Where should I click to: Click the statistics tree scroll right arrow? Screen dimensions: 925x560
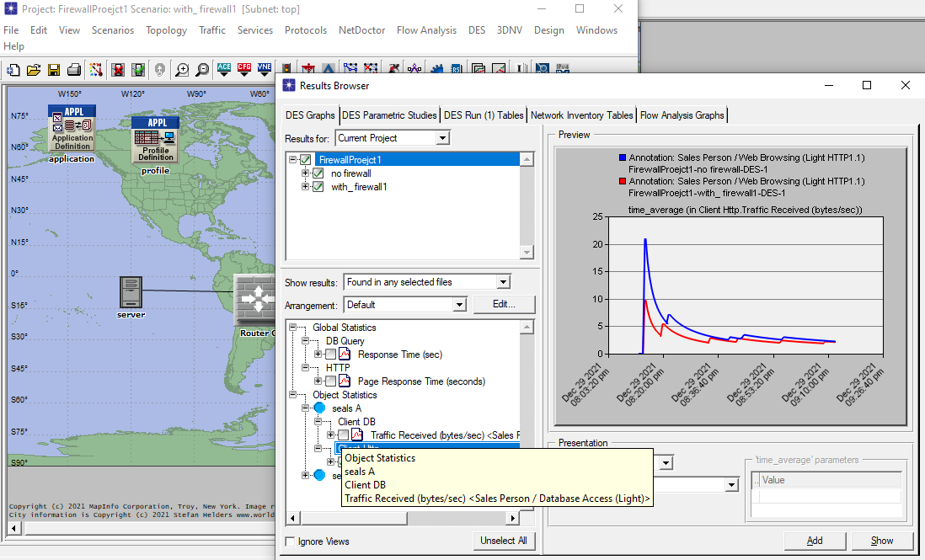coord(513,518)
